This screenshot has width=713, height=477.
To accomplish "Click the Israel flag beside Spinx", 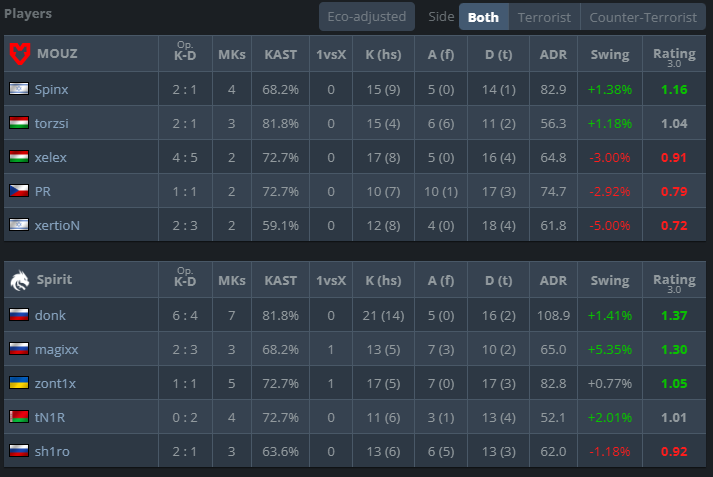I will 19,89.
